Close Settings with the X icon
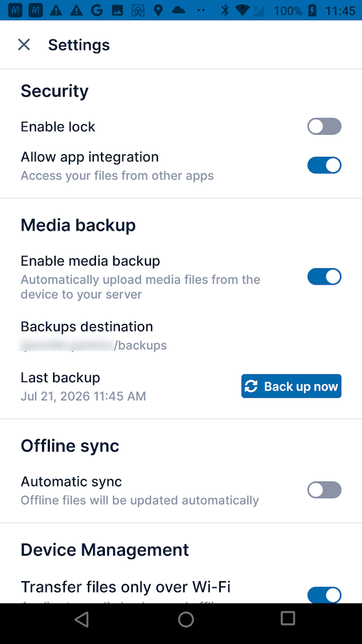The image size is (362, 644). (24, 44)
